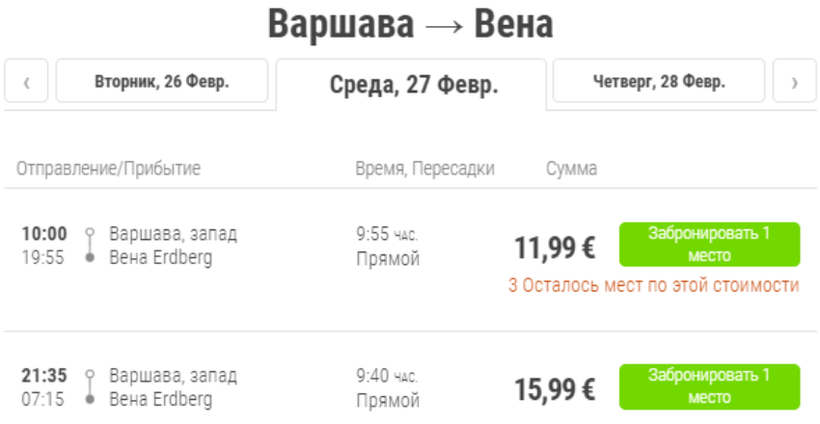This screenshot has height=424, width=820.
Task: Click the 9:40 час. Прямой duration info
Action: (388, 389)
